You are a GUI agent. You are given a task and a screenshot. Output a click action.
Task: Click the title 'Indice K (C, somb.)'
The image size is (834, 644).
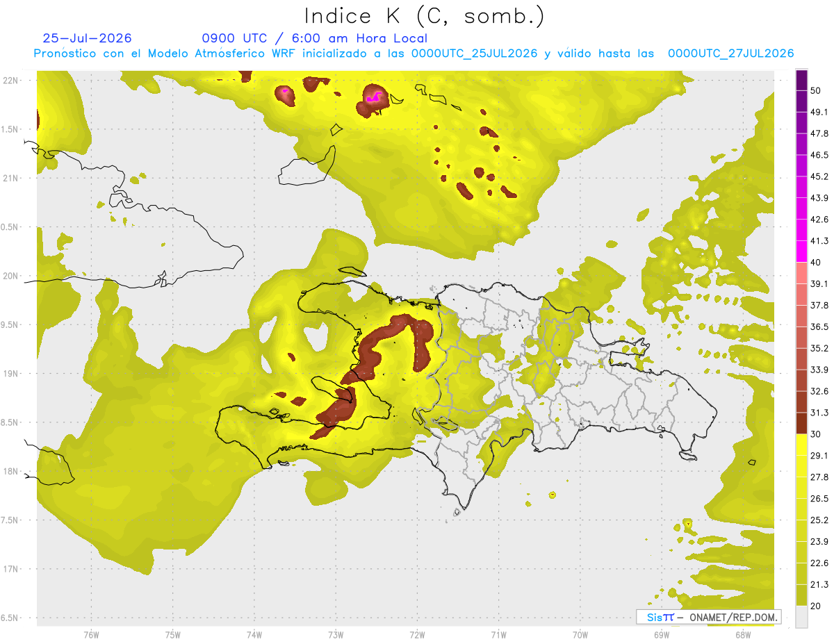[x=425, y=16]
